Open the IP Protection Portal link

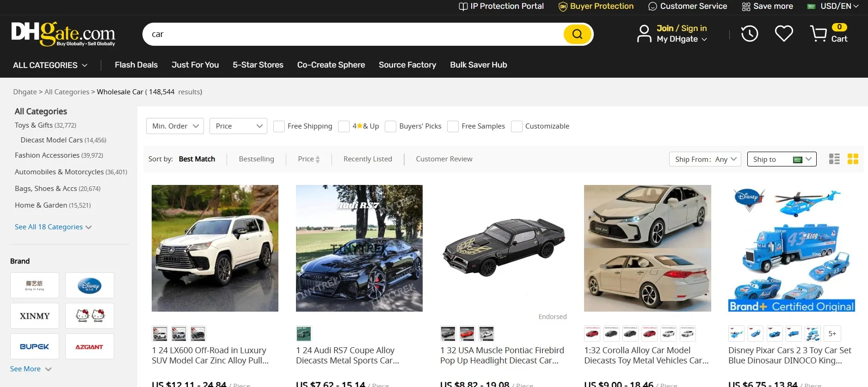501,6
